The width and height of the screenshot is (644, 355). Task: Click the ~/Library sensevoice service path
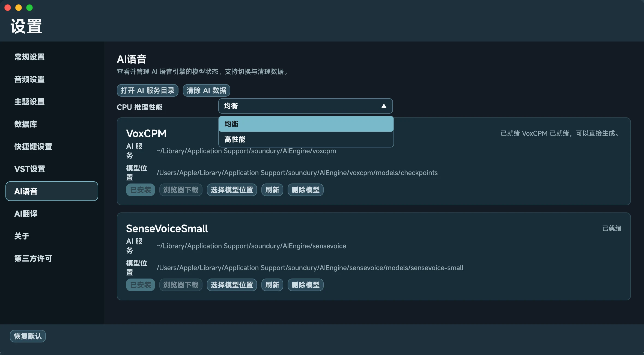click(251, 246)
